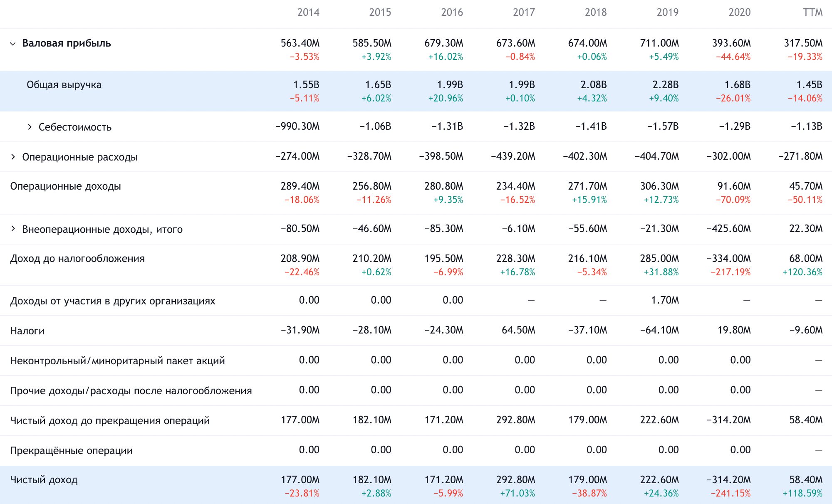Click the 2019 column header
Screen dimensions: 832x504
coord(668,12)
